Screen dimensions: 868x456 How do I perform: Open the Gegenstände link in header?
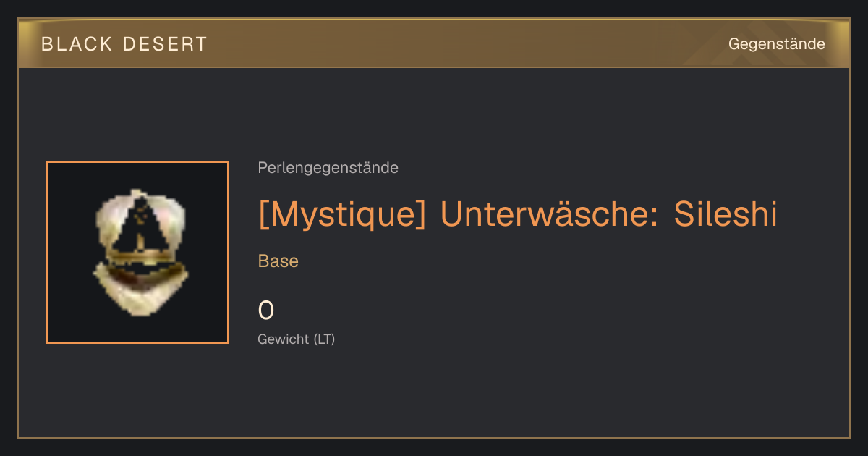[x=776, y=44]
